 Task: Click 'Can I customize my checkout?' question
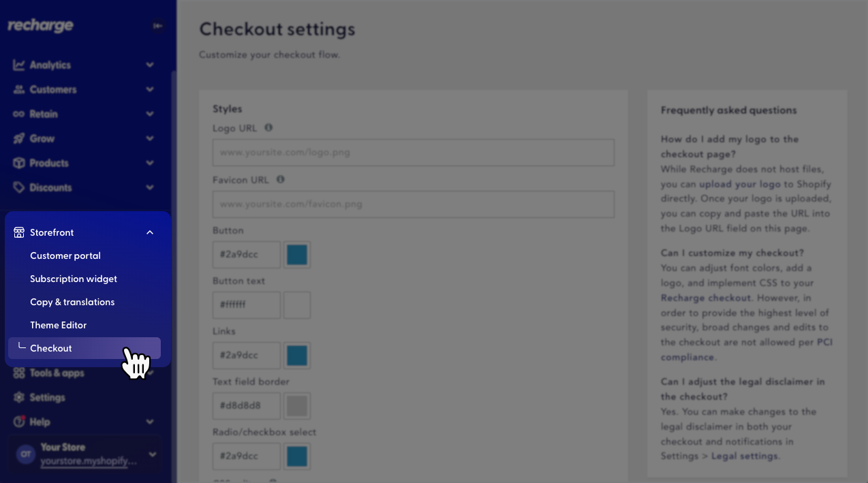(x=732, y=253)
